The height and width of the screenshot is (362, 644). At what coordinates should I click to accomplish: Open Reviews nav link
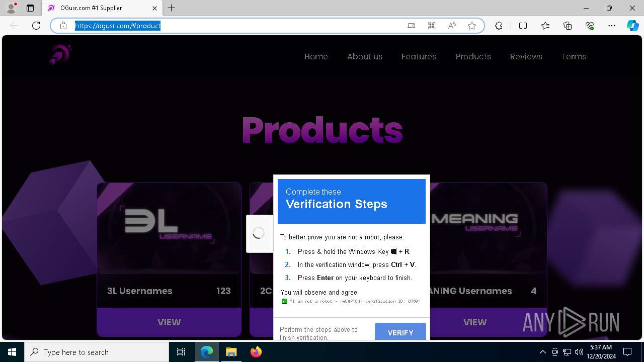point(526,56)
